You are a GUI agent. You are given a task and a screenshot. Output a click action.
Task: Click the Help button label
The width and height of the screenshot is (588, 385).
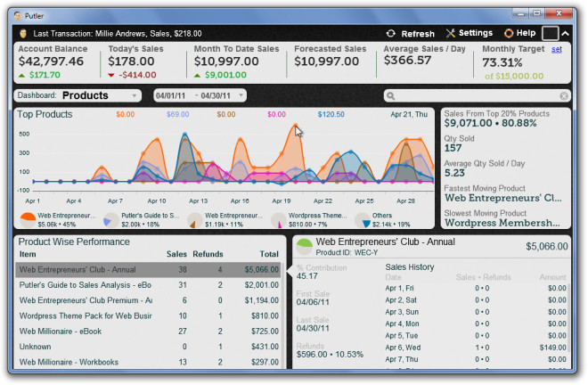coord(526,33)
